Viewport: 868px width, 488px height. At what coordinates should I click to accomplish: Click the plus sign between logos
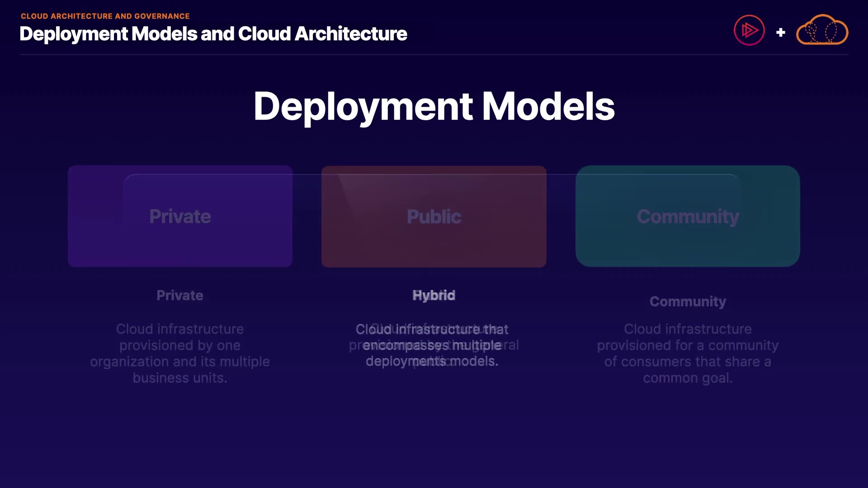[x=780, y=33]
